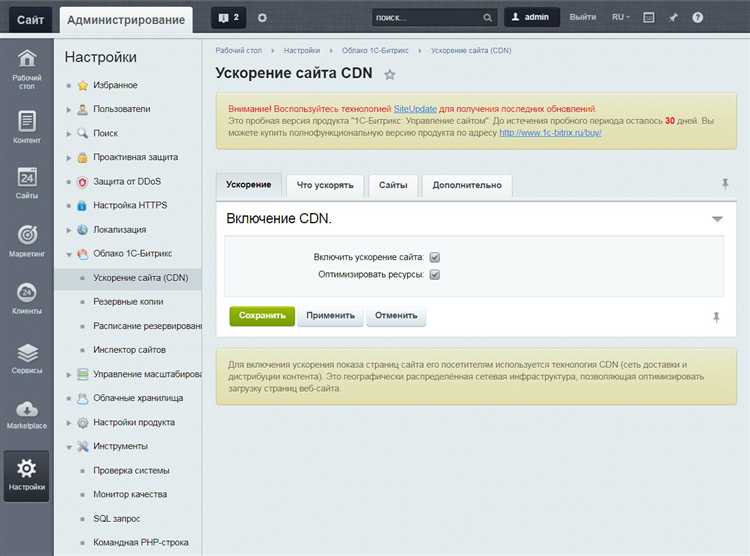Toggle Включить ускорение сайта checkbox
The height and width of the screenshot is (556, 750).
click(434, 257)
